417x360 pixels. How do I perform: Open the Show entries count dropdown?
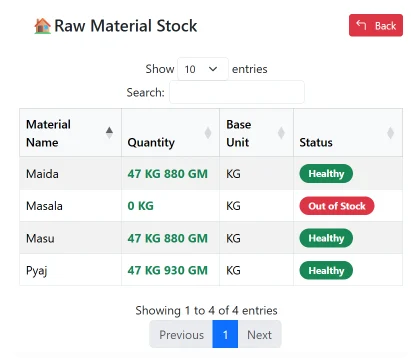click(x=203, y=69)
